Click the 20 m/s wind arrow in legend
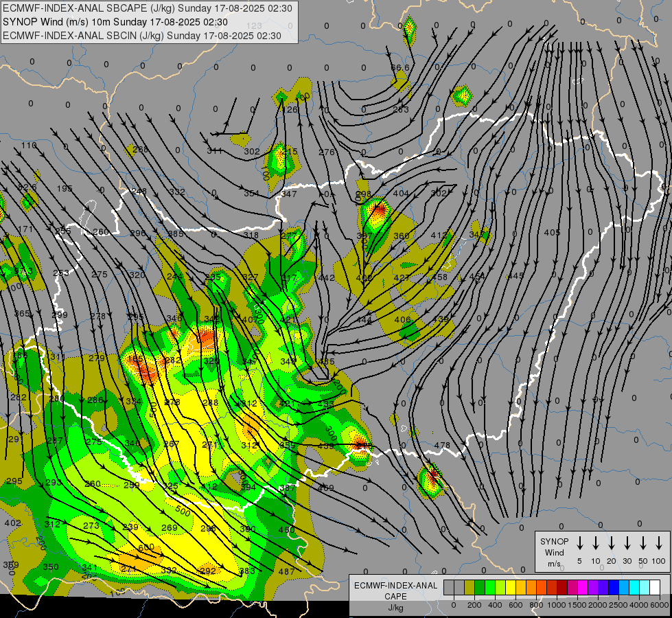The width and height of the screenshot is (672, 618). (611, 543)
